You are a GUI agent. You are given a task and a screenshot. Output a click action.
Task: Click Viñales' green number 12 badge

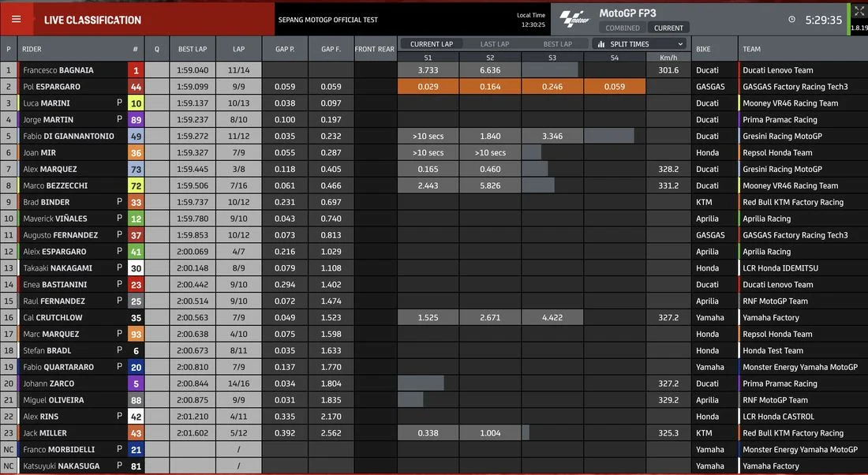[136, 219]
